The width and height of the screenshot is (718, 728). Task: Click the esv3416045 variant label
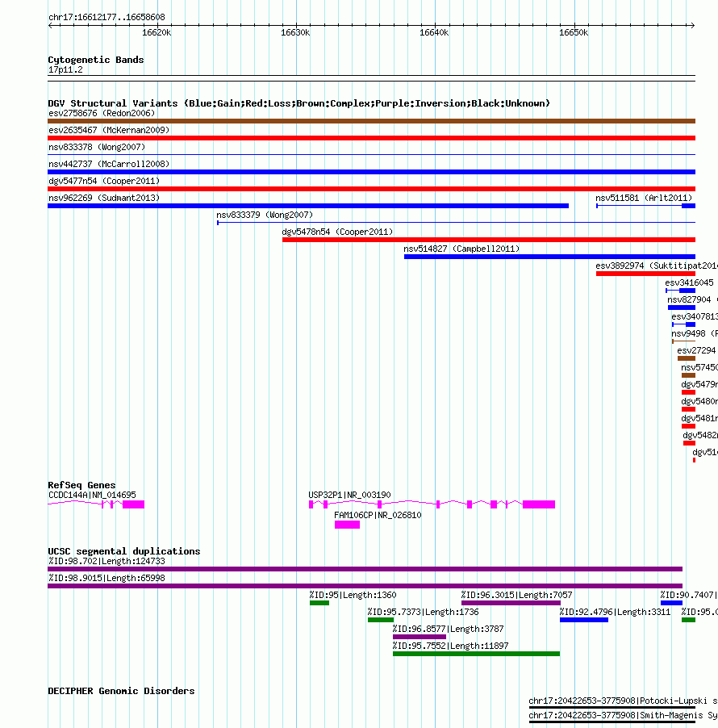pyautogui.click(x=689, y=282)
